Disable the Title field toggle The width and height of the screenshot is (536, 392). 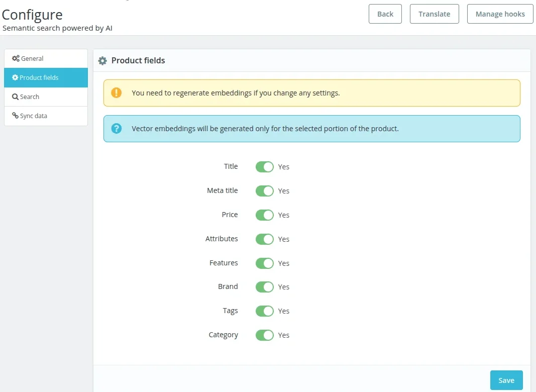(264, 167)
